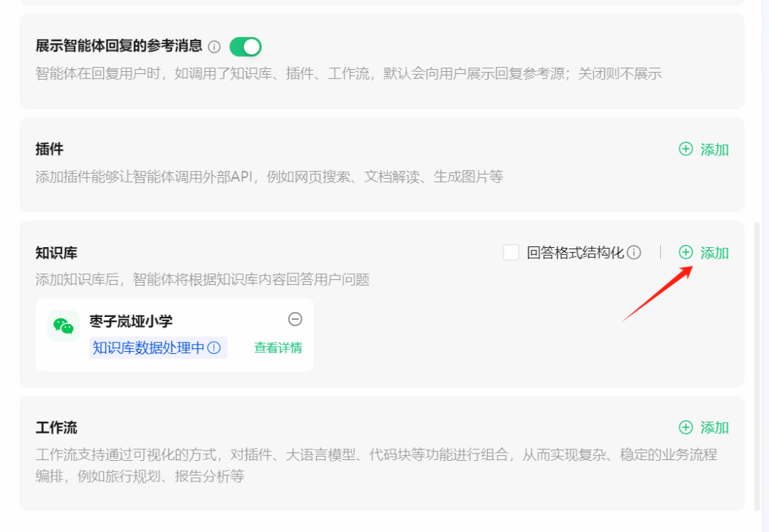Toggle the 枣子岚垭小学 entry via circled minus

[x=296, y=319]
